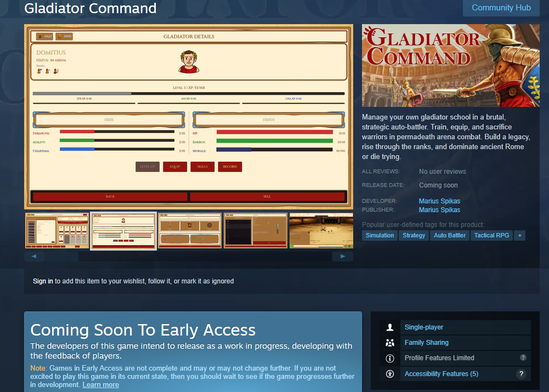This screenshot has height=392, width=549.
Task: Click the EQUIP button in the screenshot
Action: tap(175, 167)
